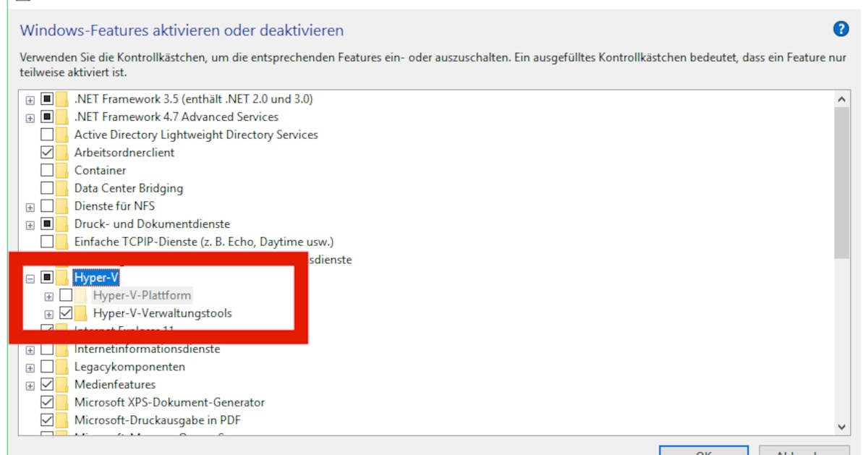
Task: Expand the Hyper-V-Verwaltungstools node
Action: point(49,314)
